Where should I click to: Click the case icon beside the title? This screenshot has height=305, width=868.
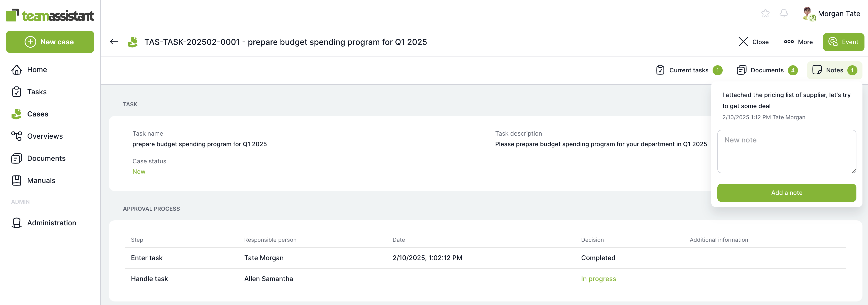pos(133,42)
